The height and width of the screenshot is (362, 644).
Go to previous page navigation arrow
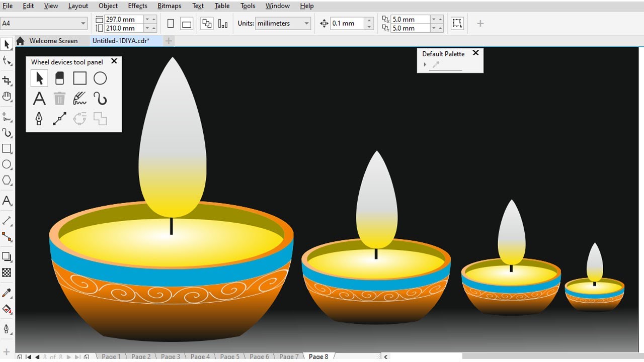pyautogui.click(x=37, y=357)
